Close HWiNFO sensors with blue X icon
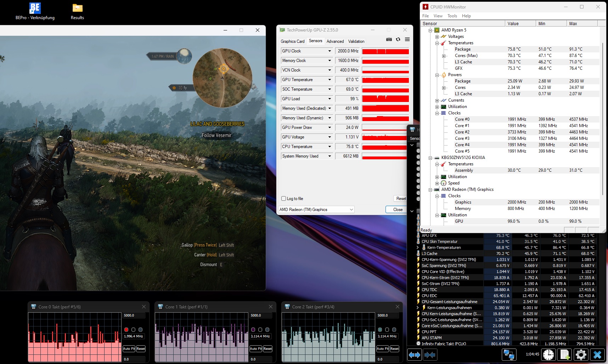 pos(597,354)
